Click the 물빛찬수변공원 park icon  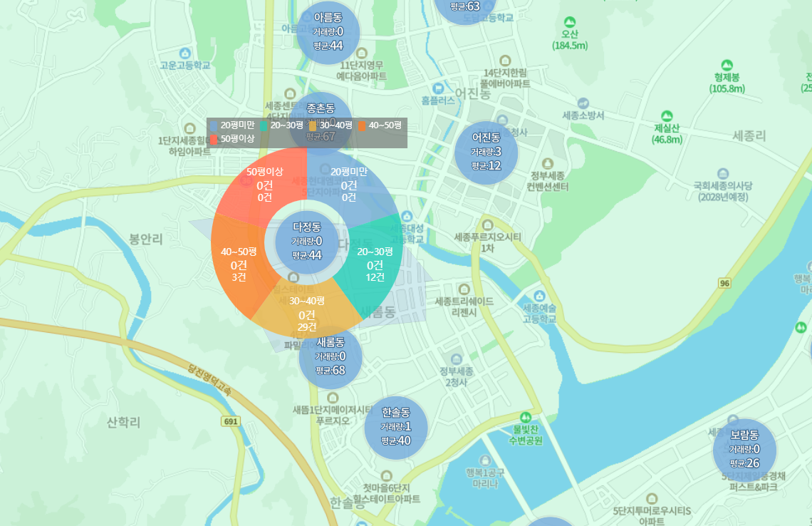tap(526, 417)
